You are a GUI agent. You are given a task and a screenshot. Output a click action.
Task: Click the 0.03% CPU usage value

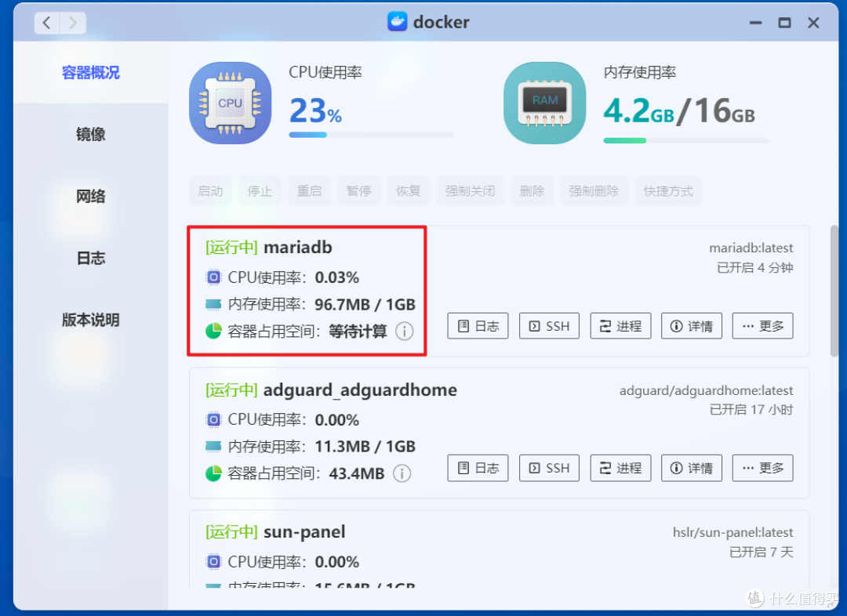tap(337, 277)
